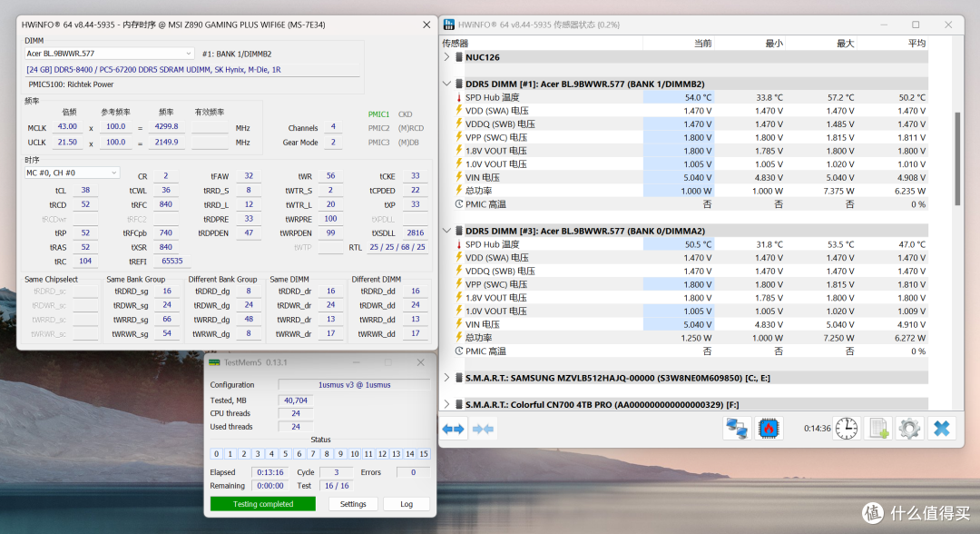980x534 pixels.
Task: Click the lightning icon next to VIN 电压 of DIMM #3
Action: 459,324
